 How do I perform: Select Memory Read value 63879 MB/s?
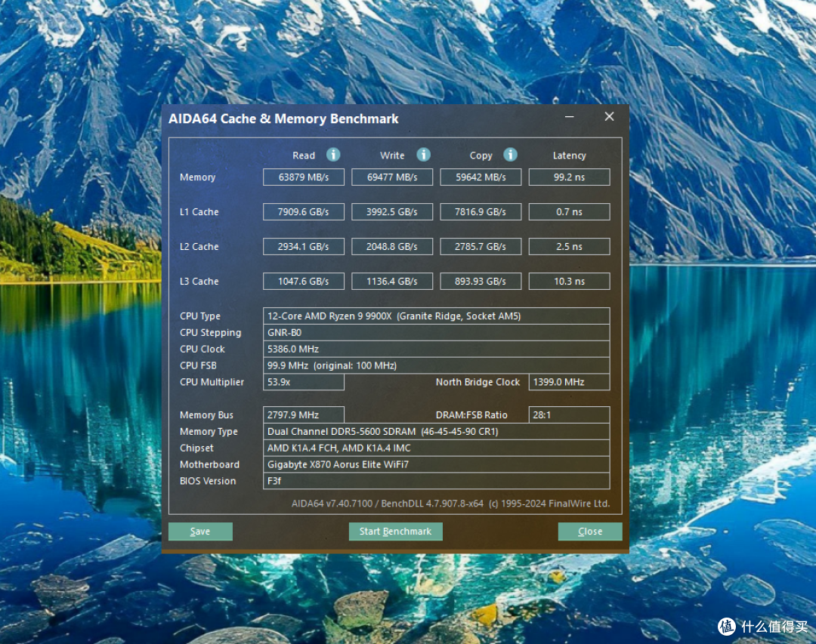[x=304, y=177]
